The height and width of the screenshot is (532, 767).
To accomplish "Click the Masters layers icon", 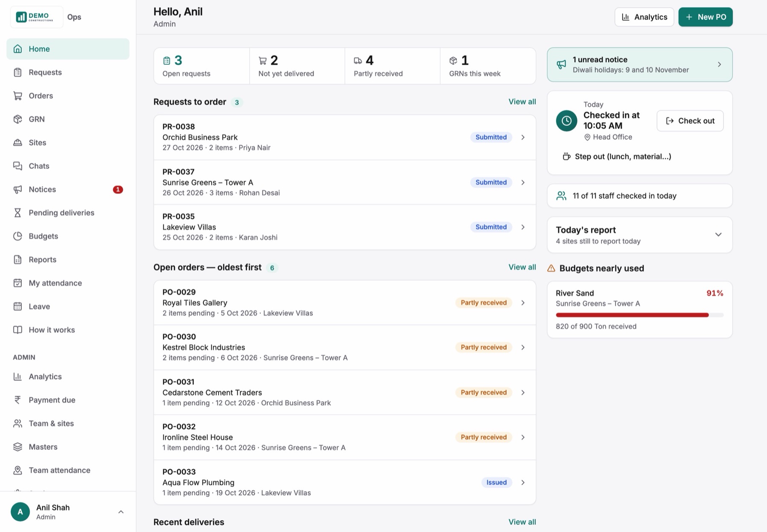I will [x=17, y=447].
